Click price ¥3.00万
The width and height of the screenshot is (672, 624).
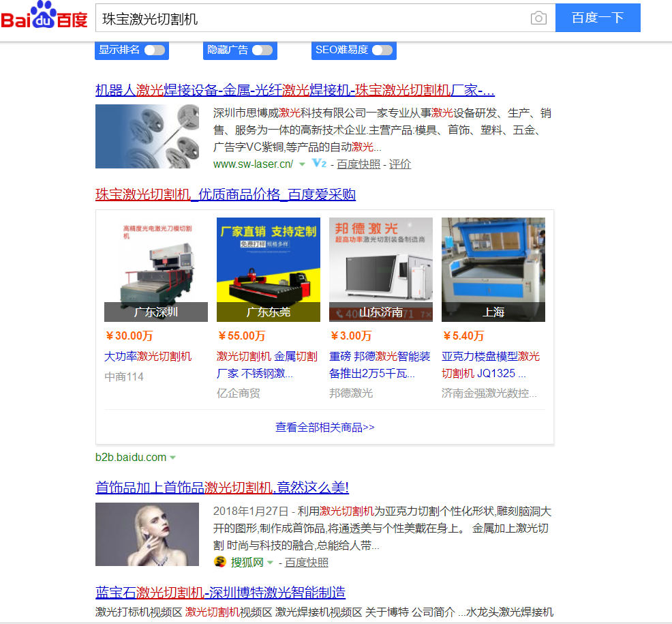click(x=351, y=336)
